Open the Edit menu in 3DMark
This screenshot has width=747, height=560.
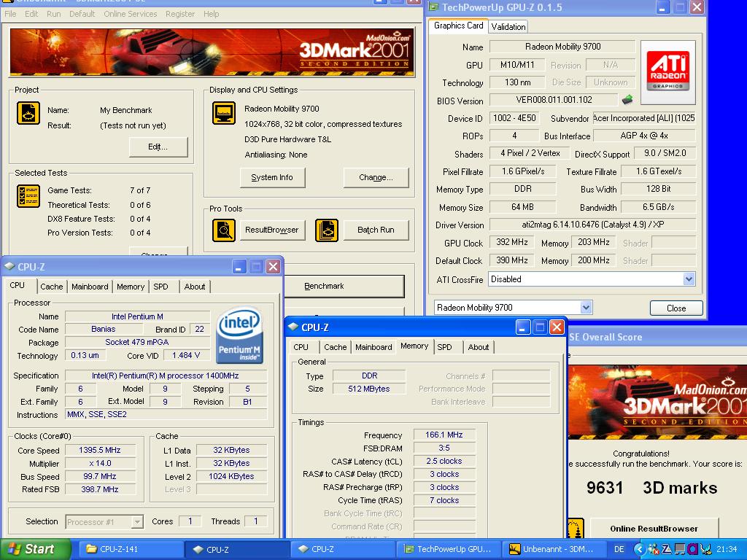pos(31,14)
